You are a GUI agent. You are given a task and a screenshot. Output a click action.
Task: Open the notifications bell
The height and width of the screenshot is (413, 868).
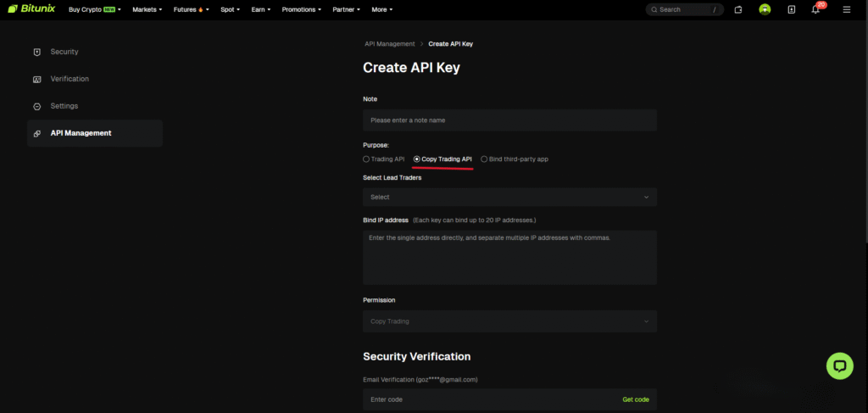click(x=815, y=10)
